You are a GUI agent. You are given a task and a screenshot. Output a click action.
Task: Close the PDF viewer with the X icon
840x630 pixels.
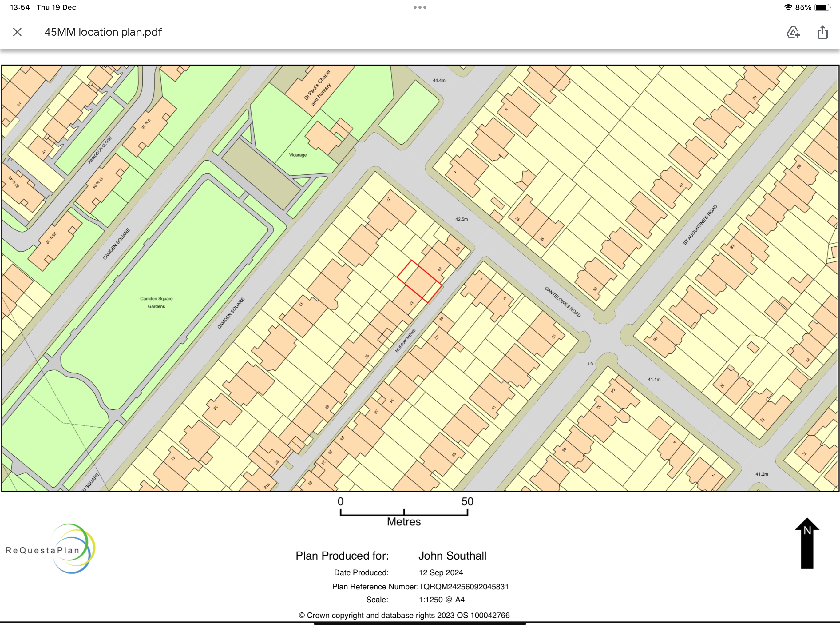[17, 32]
